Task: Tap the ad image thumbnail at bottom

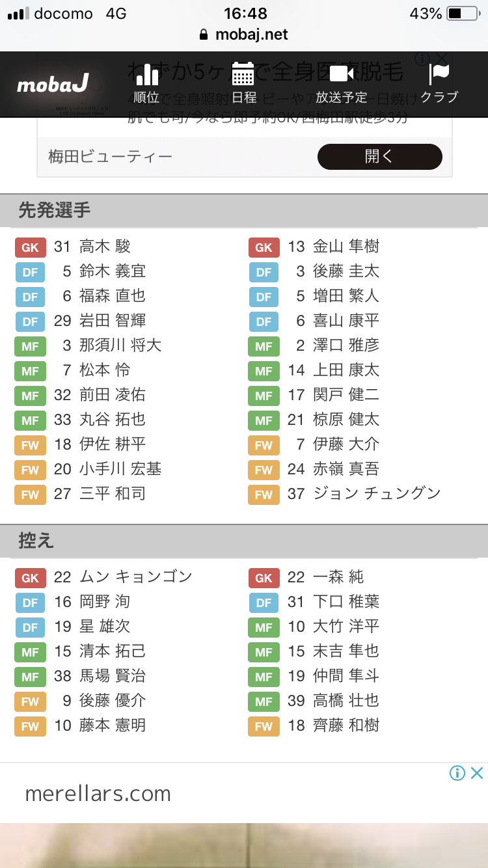Action: (244, 846)
